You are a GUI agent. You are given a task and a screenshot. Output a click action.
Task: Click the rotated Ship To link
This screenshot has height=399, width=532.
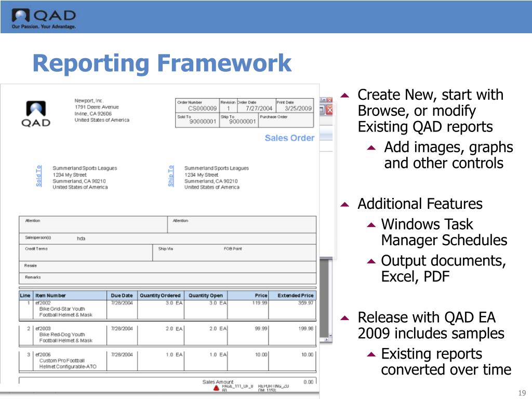170,176
